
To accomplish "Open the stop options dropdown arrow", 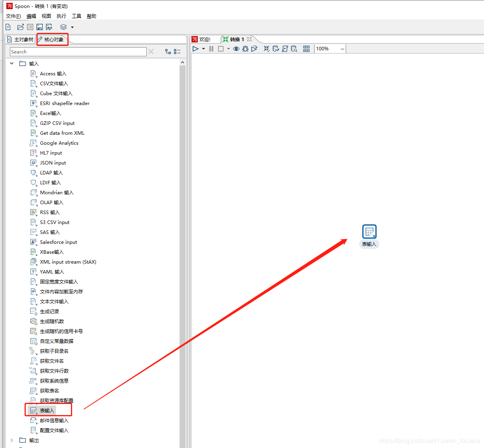I will point(228,49).
